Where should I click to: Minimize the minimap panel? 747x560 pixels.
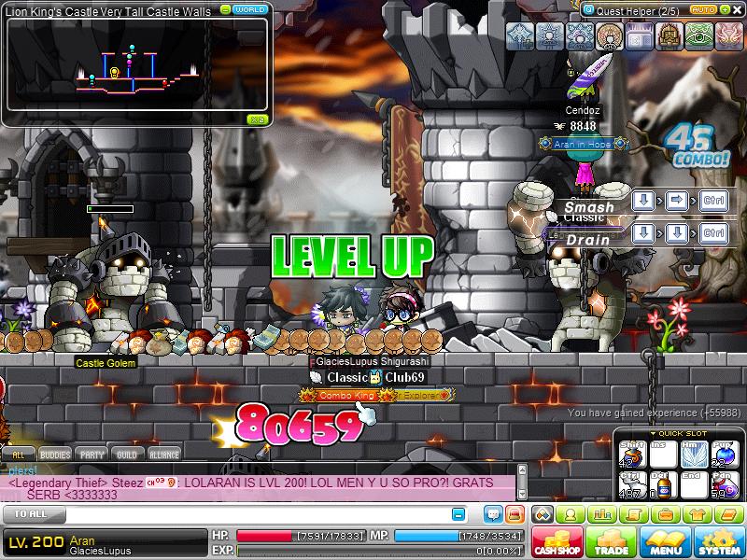click(225, 9)
